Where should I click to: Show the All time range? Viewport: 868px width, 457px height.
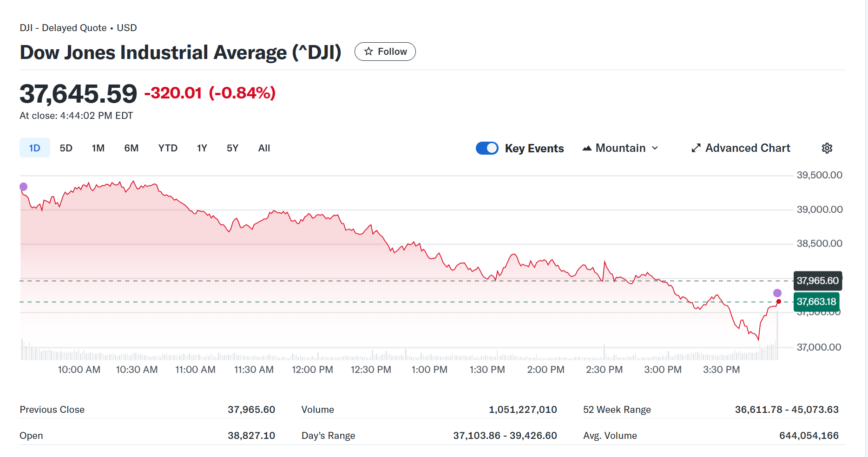point(264,148)
